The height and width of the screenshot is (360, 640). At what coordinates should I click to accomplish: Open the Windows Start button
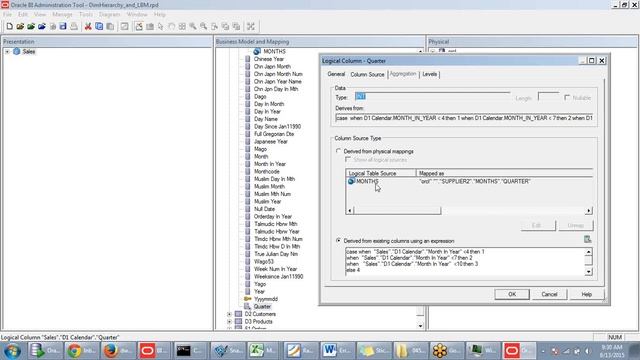pos(12,351)
